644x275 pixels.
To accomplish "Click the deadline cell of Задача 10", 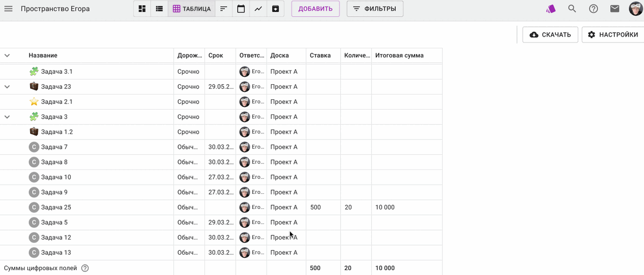I will click(220, 177).
